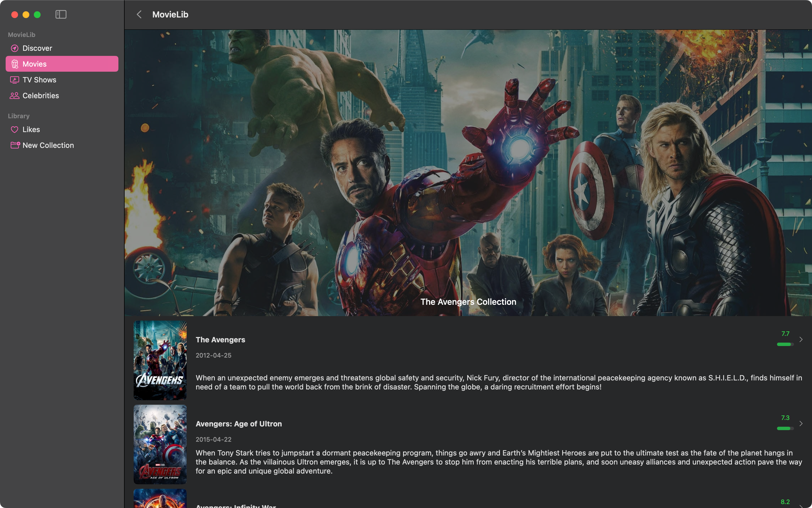Click the TV Shows screen icon

(14, 80)
